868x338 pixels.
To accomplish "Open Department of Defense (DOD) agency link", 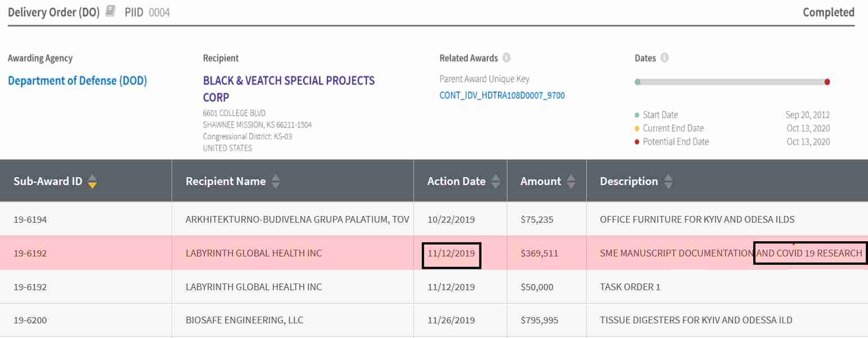I will tap(77, 80).
